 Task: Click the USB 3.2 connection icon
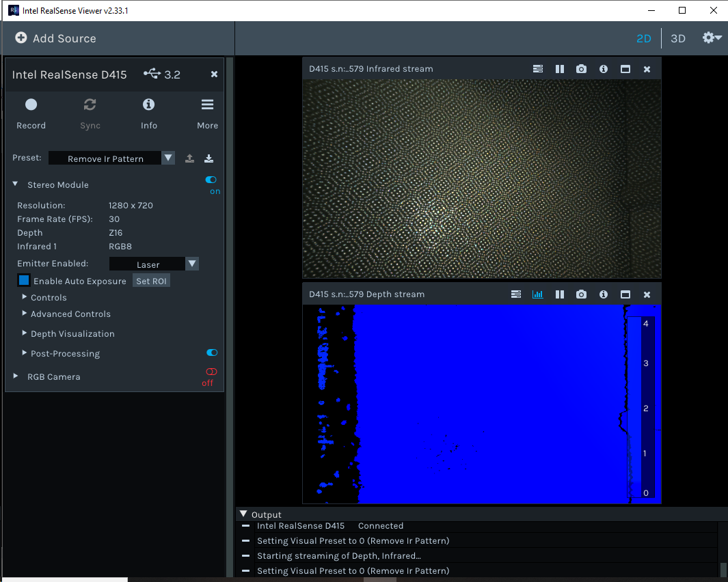tap(152, 73)
